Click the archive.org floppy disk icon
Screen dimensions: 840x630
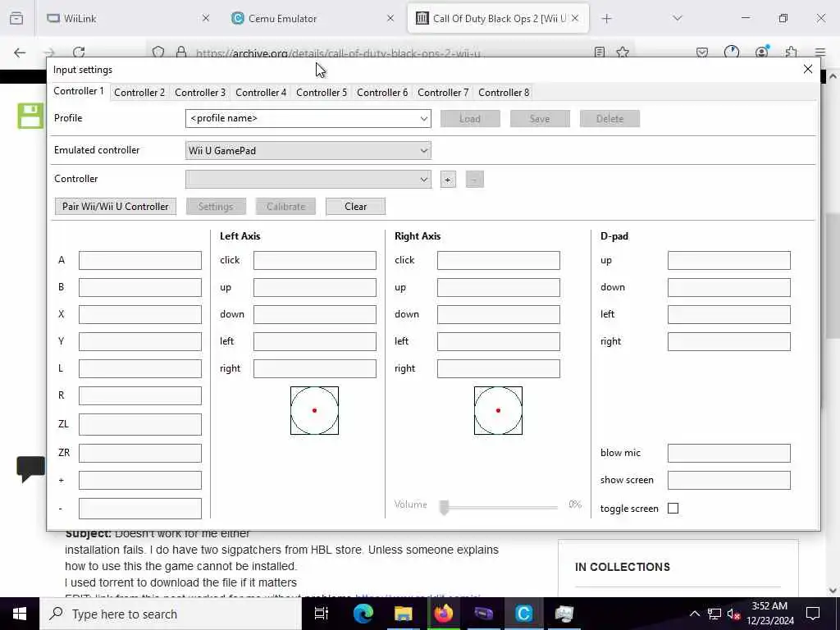[x=30, y=116]
